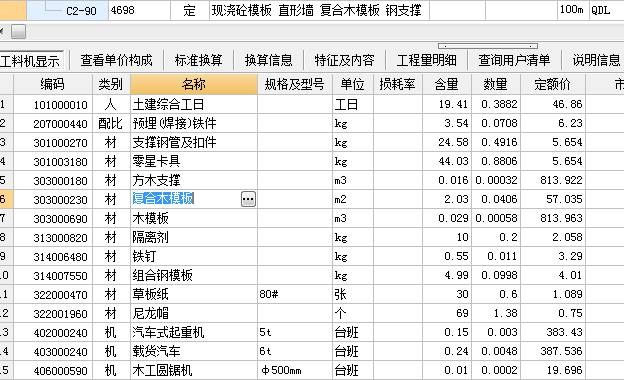Click the 2.03 content cell for 复合木模板

447,199
